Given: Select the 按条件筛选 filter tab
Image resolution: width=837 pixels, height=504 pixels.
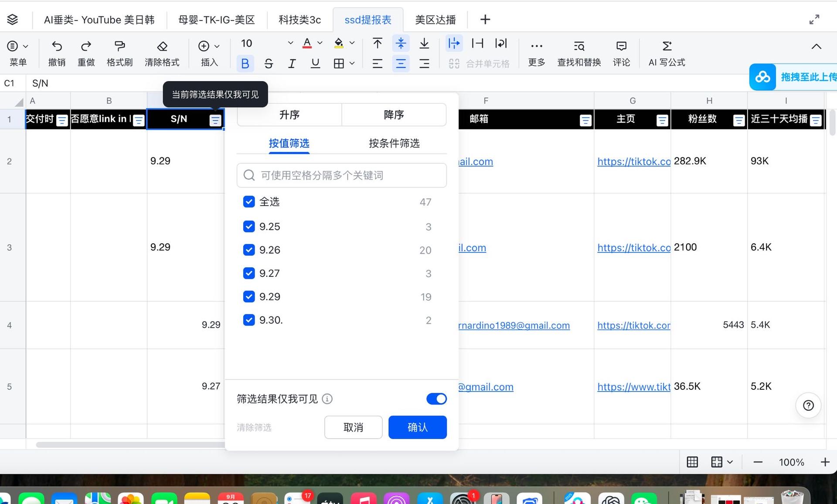Looking at the screenshot, I should click(394, 143).
